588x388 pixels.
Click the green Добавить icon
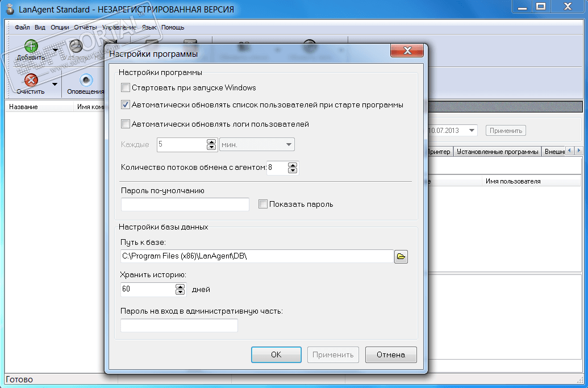point(31,46)
